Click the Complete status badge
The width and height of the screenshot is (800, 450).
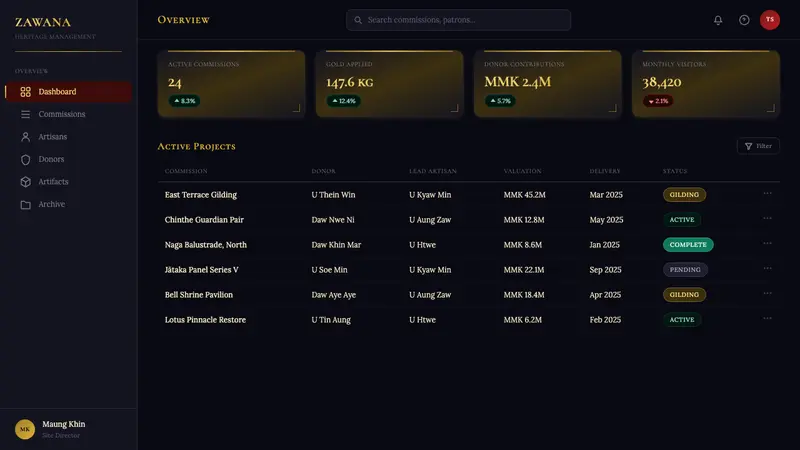pos(688,244)
